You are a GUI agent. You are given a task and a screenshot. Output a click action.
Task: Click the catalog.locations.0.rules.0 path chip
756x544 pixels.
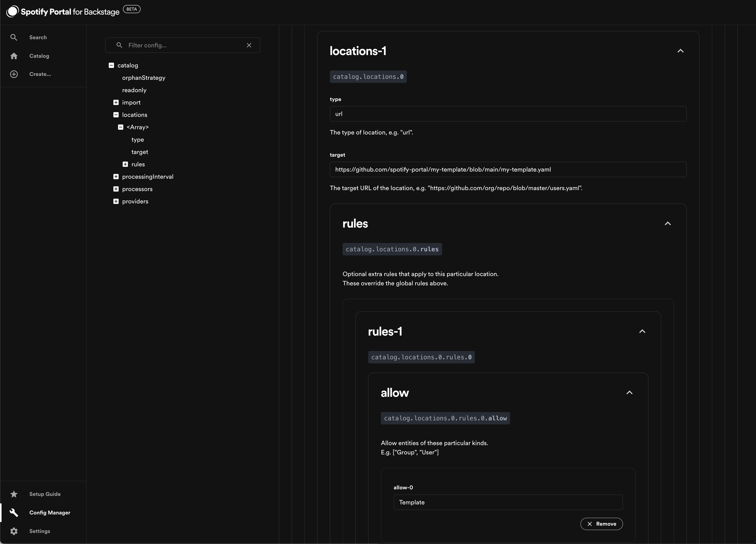(421, 357)
